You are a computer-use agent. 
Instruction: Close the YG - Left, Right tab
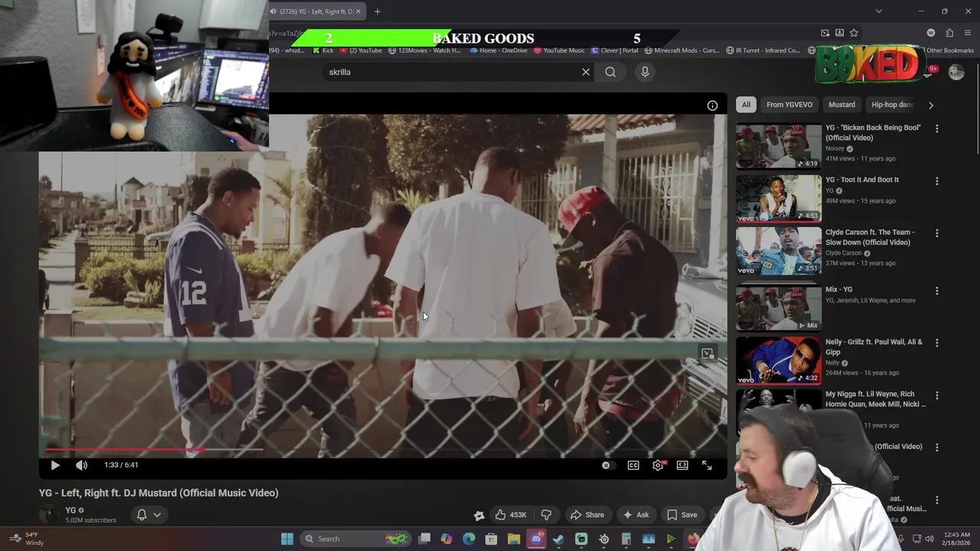[x=358, y=11]
